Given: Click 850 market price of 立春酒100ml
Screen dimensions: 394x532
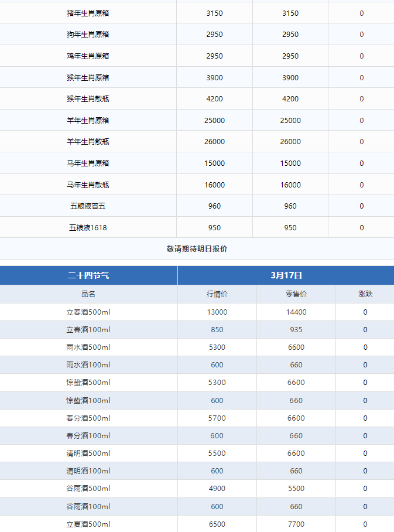Looking at the screenshot, I should coord(217,330).
